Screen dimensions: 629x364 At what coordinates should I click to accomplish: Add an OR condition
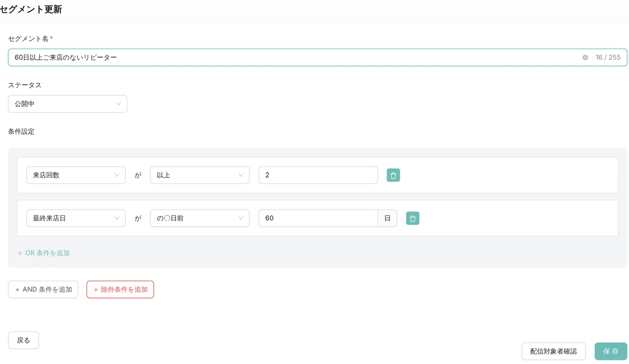click(44, 253)
